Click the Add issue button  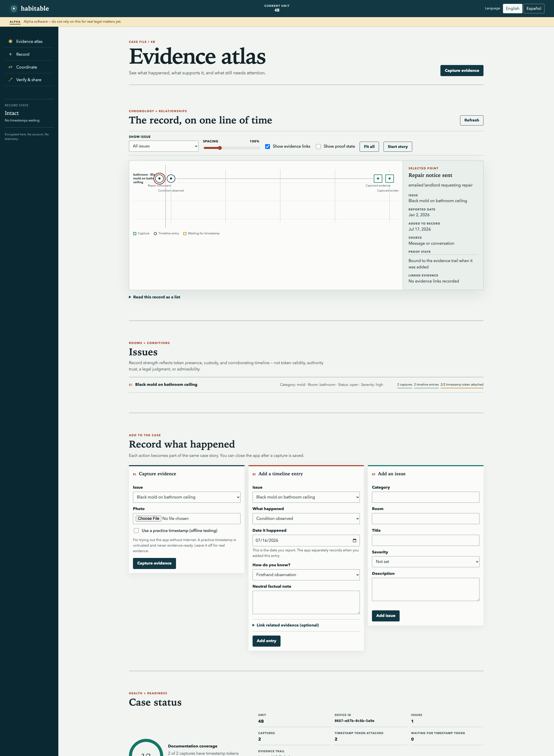coord(386,615)
